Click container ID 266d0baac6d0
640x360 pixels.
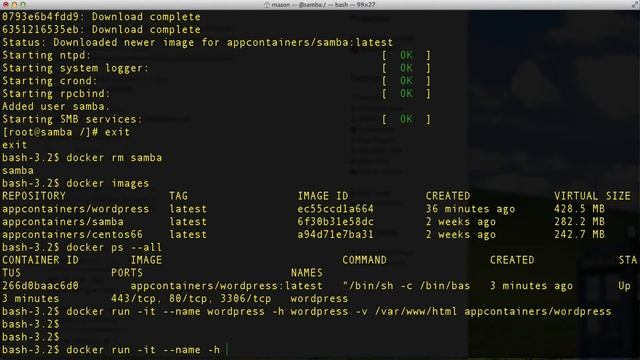pos(40,286)
